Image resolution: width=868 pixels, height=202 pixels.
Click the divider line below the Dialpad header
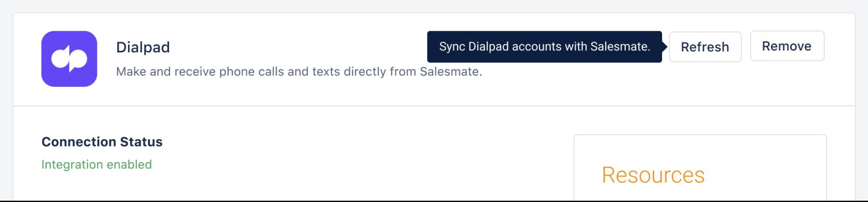434,106
